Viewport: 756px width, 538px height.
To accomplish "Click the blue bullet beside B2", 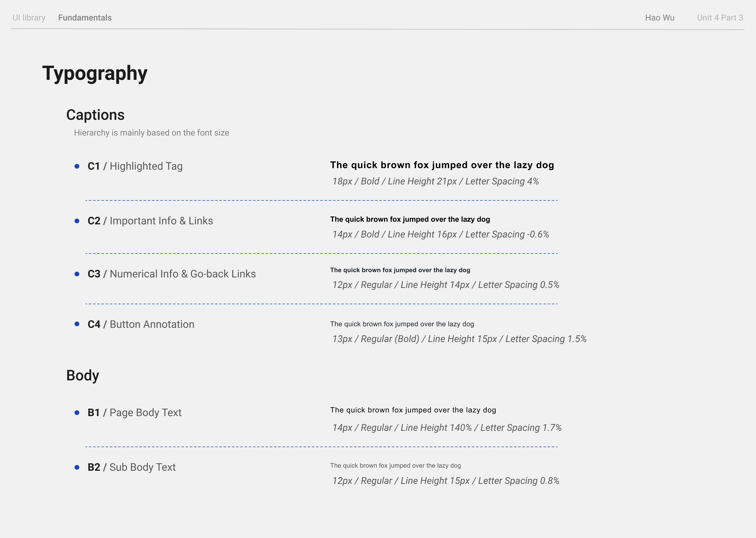I will [77, 467].
